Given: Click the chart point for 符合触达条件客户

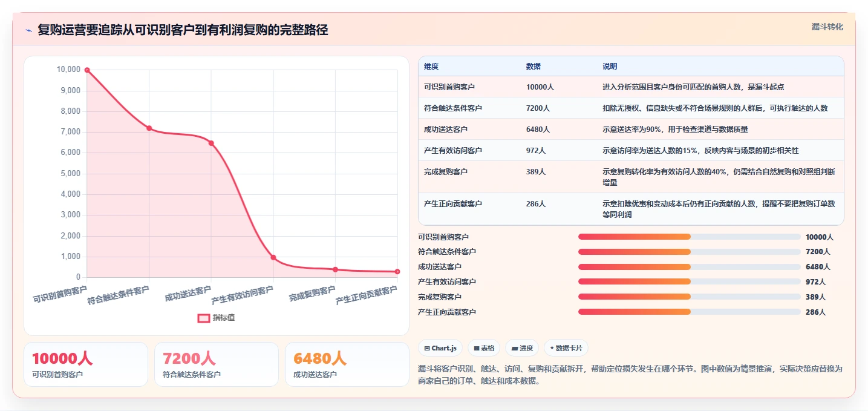Looking at the screenshot, I should [149, 128].
